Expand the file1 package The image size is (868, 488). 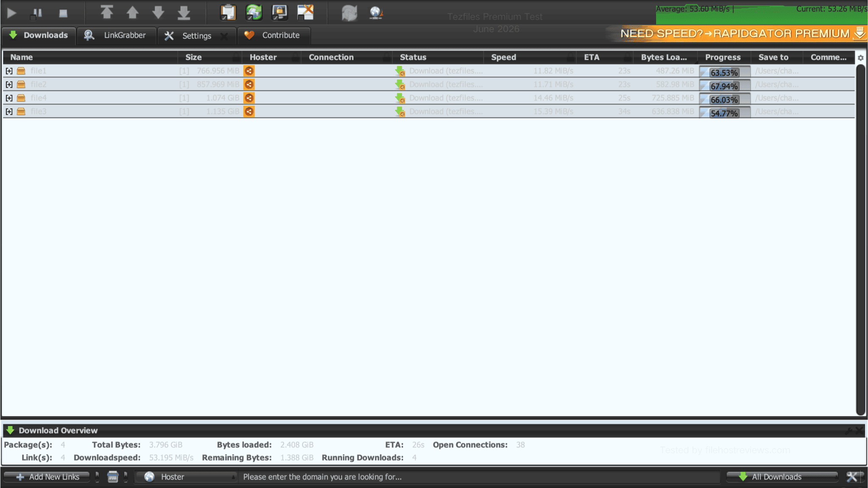click(x=9, y=71)
